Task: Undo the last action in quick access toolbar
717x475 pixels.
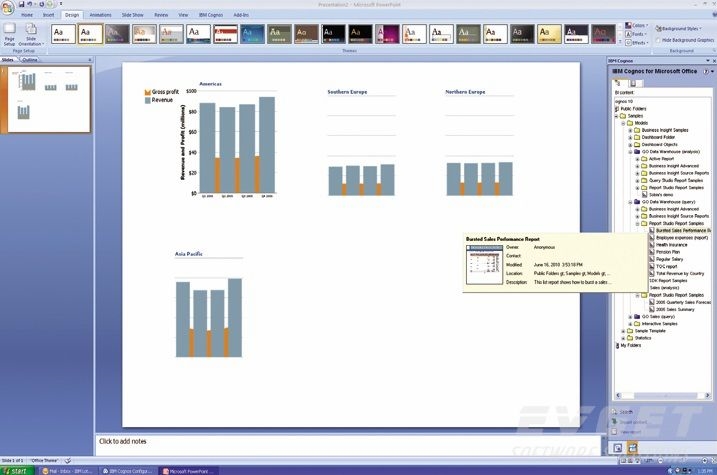Action: pos(30,4)
